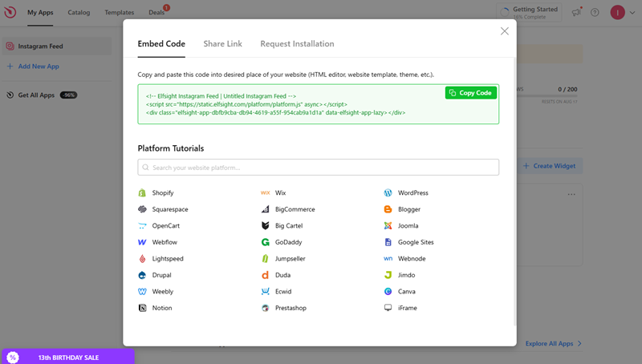This screenshot has width=642, height=364.
Task: Expand the account dropdown chevron
Action: coord(632,13)
